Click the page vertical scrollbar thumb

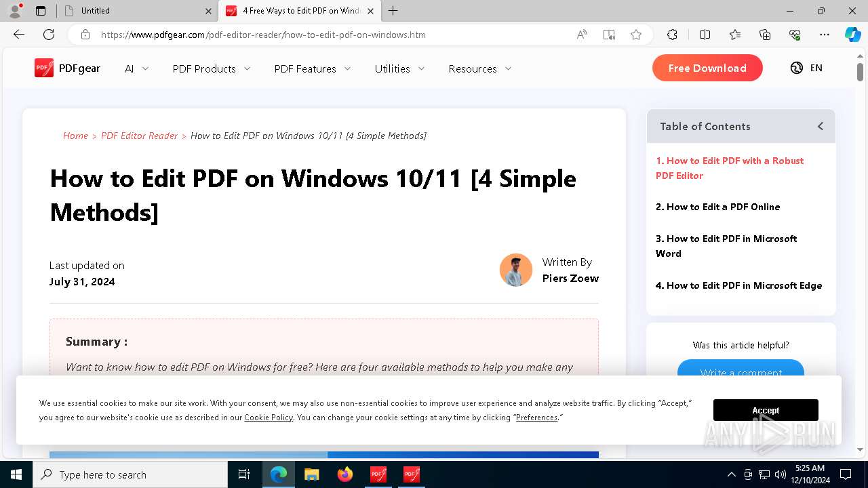pyautogui.click(x=860, y=71)
